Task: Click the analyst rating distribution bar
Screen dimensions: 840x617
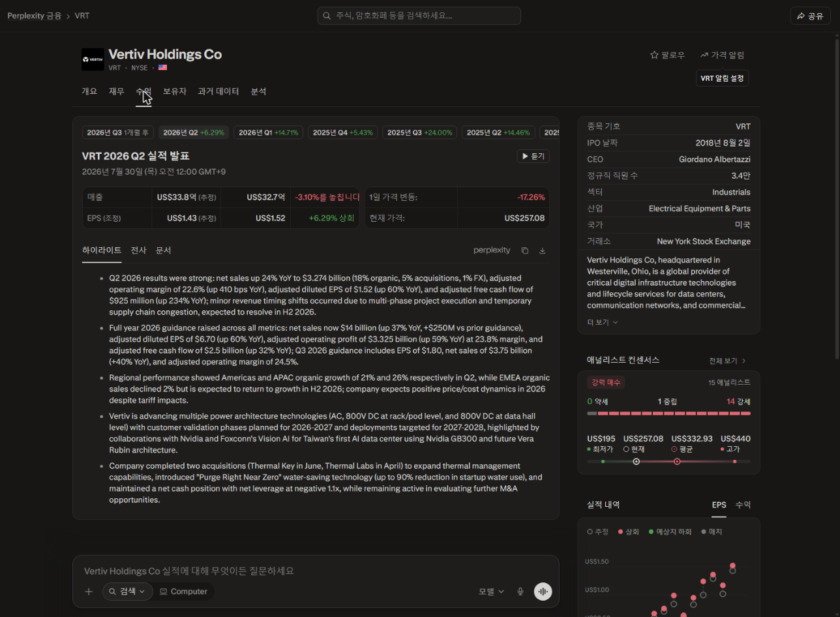Action: tap(668, 414)
